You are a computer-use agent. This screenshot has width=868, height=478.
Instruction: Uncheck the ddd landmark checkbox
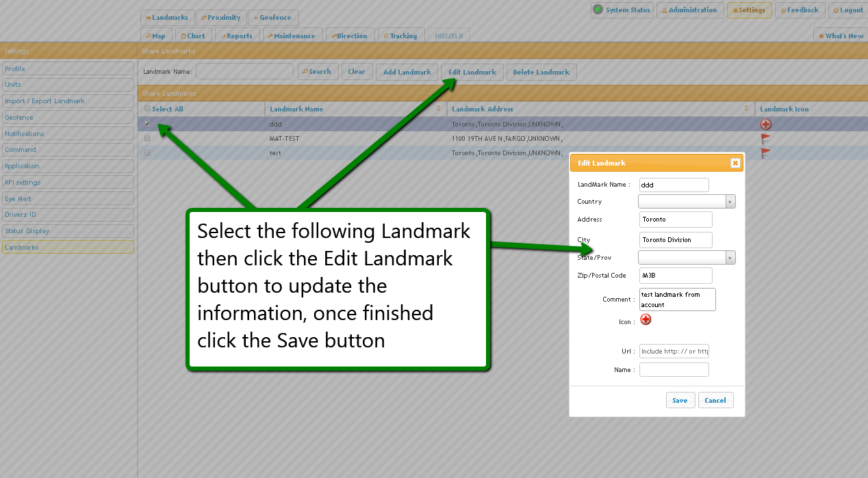click(147, 124)
